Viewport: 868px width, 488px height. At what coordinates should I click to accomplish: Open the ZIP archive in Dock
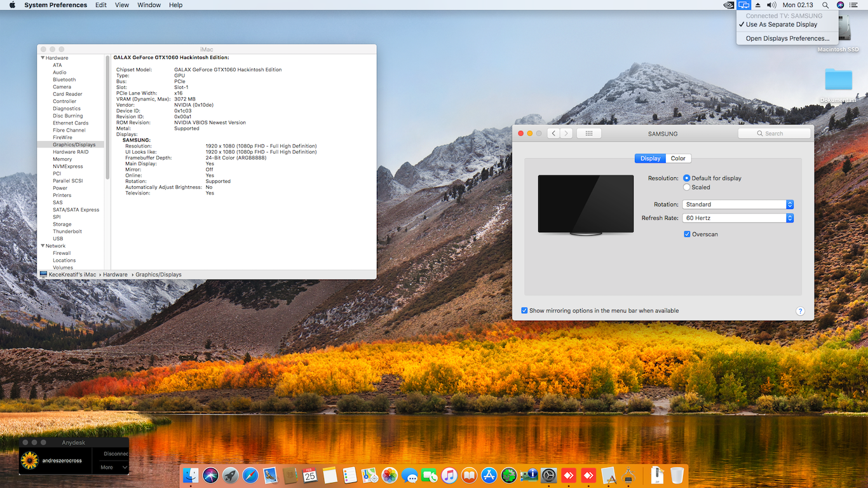click(658, 475)
